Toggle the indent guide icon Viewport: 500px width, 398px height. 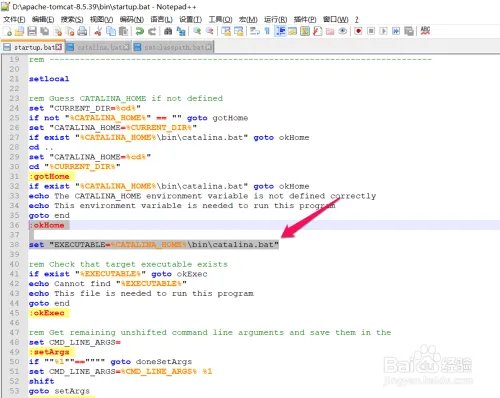pyautogui.click(x=280, y=31)
